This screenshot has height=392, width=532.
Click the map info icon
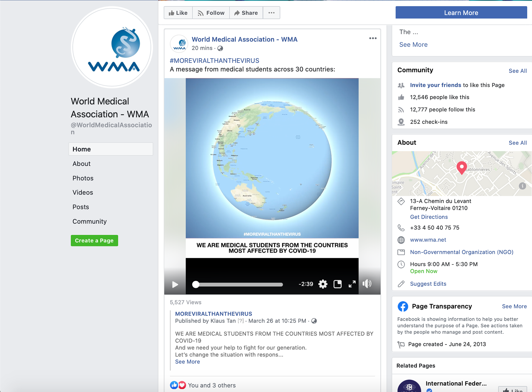[522, 186]
